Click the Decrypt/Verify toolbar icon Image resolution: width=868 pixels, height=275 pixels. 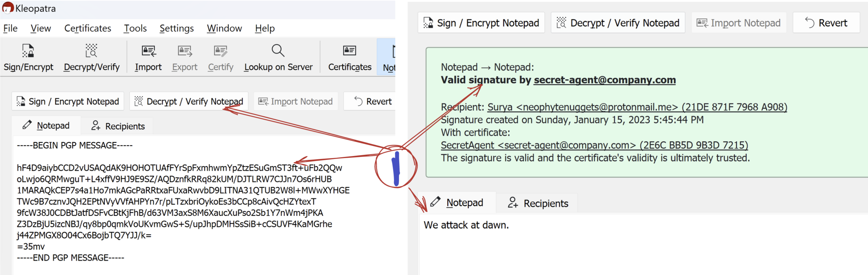click(x=91, y=51)
